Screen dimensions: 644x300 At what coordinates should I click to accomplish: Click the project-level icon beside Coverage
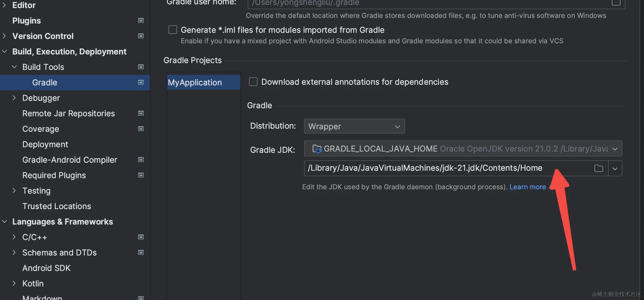141,129
